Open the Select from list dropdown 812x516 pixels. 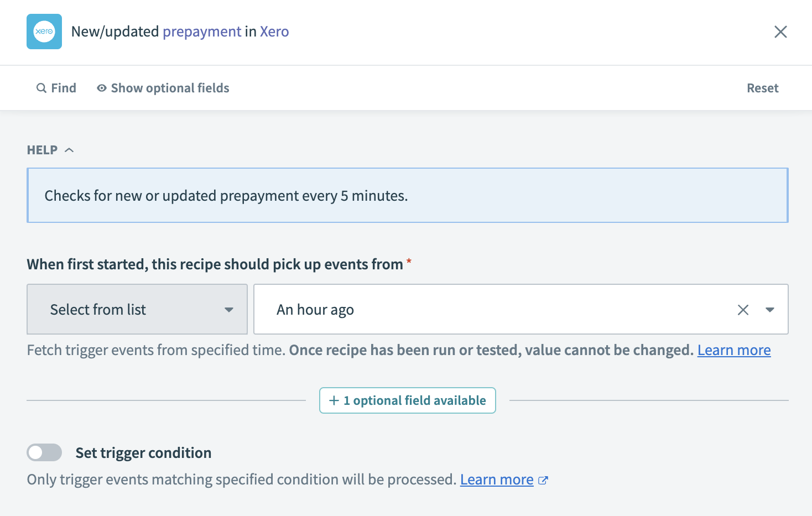[x=137, y=309]
